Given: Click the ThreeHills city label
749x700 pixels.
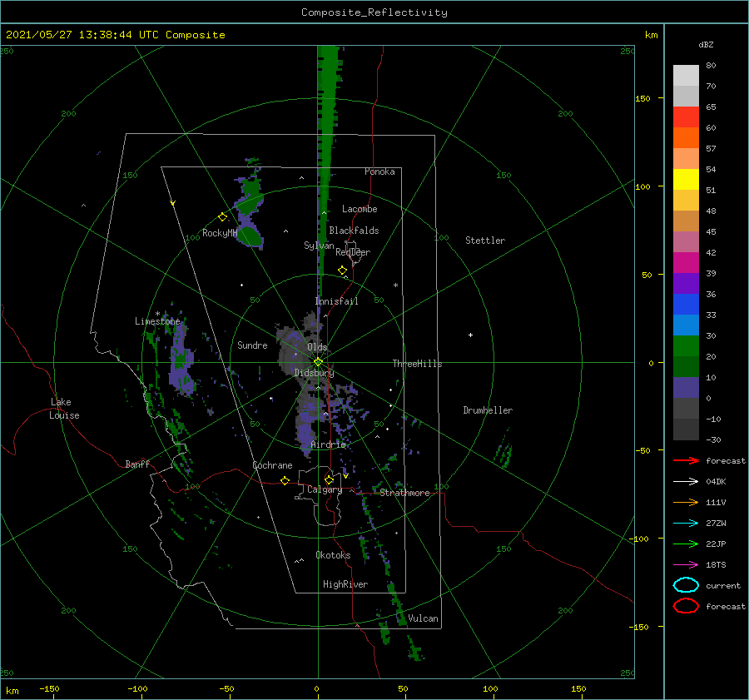Looking at the screenshot, I should [417, 364].
